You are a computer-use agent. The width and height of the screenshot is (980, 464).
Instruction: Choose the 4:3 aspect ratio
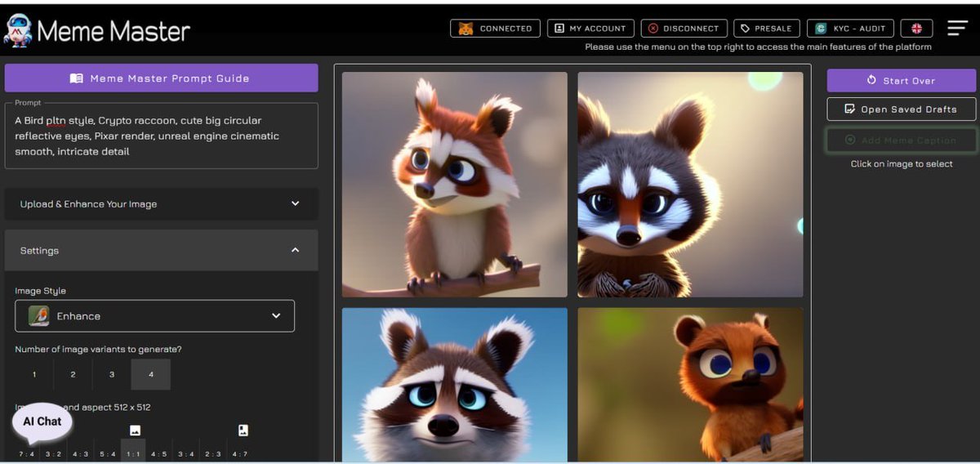[80, 453]
